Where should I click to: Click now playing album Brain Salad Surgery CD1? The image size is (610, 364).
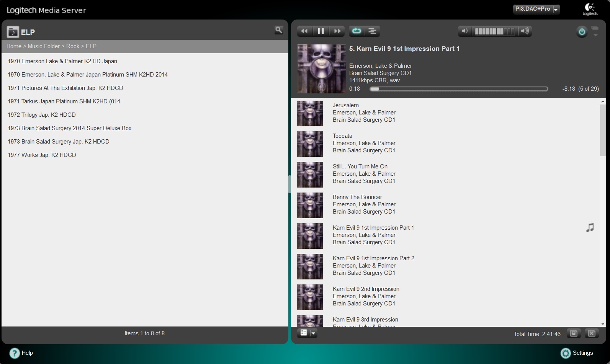tap(381, 73)
